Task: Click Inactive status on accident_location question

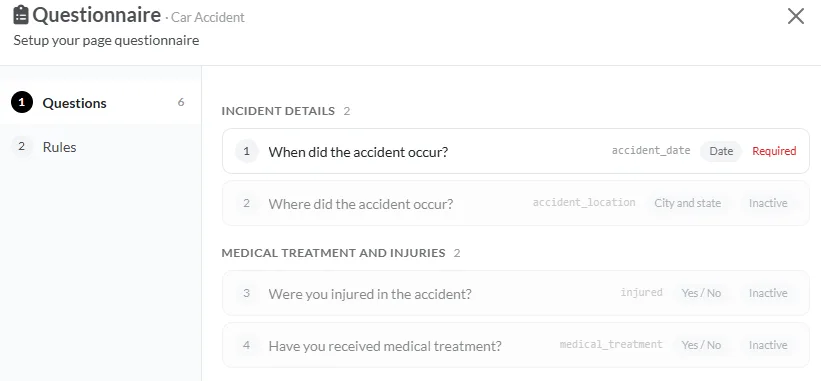Action: [x=768, y=203]
